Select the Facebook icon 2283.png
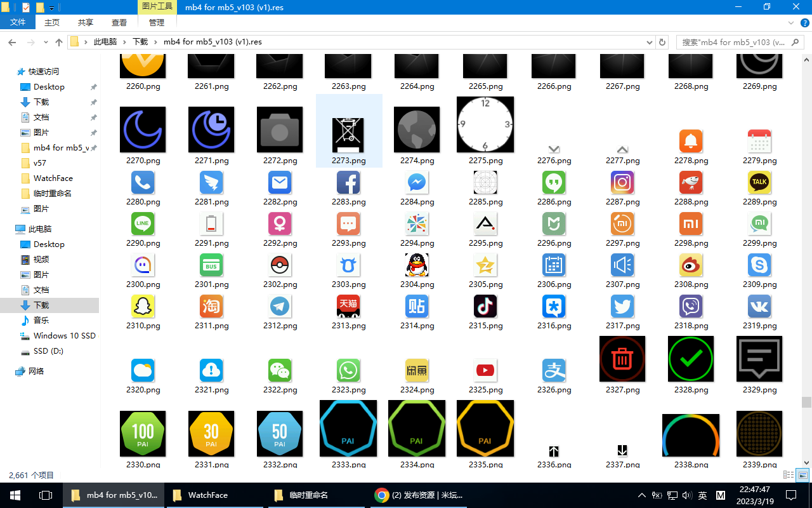Screen dimensions: 812x508 click(x=348, y=182)
